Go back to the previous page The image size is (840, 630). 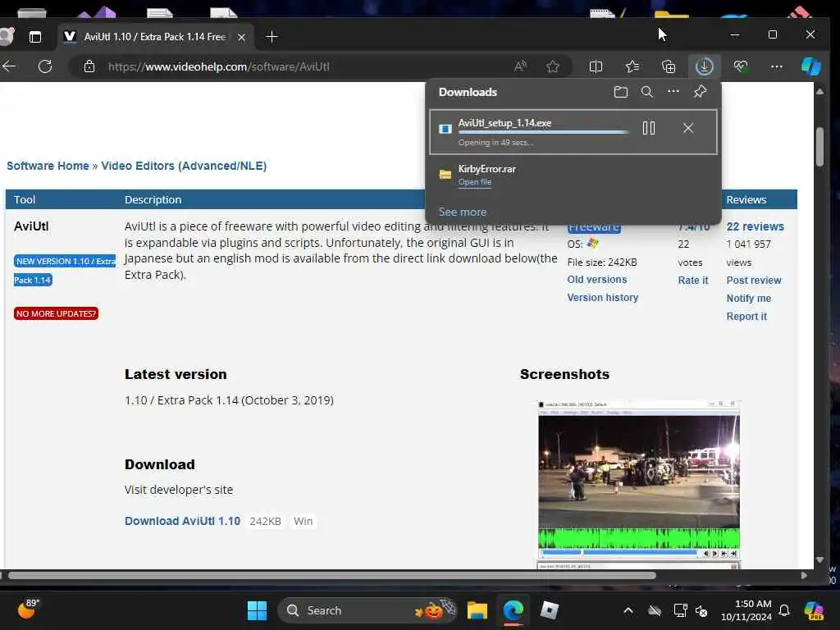click(x=9, y=66)
